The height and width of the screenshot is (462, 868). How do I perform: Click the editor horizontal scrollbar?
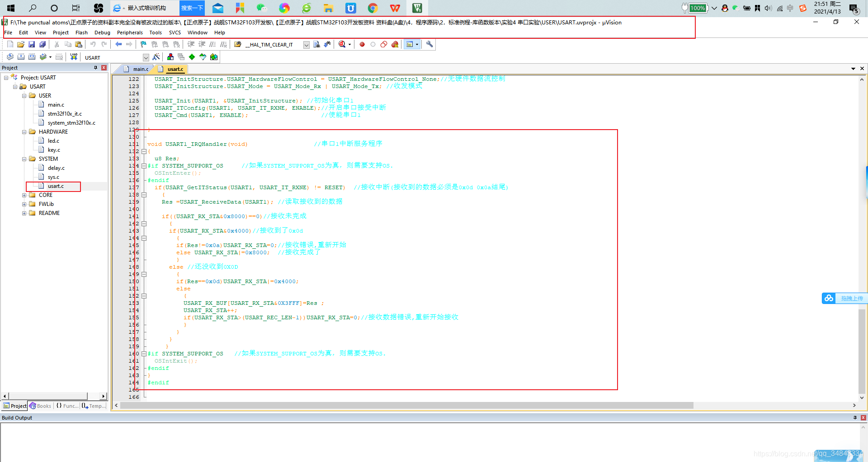click(407, 406)
